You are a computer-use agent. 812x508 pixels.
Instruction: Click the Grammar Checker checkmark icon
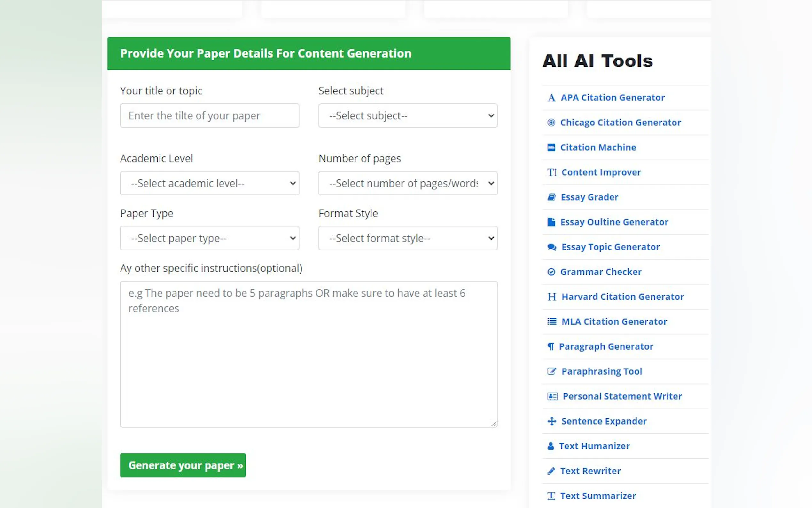tap(551, 272)
